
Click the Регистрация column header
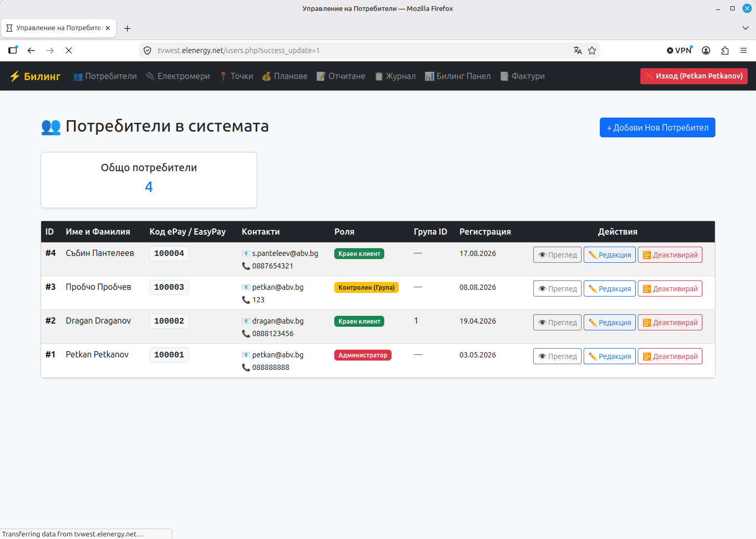click(485, 232)
